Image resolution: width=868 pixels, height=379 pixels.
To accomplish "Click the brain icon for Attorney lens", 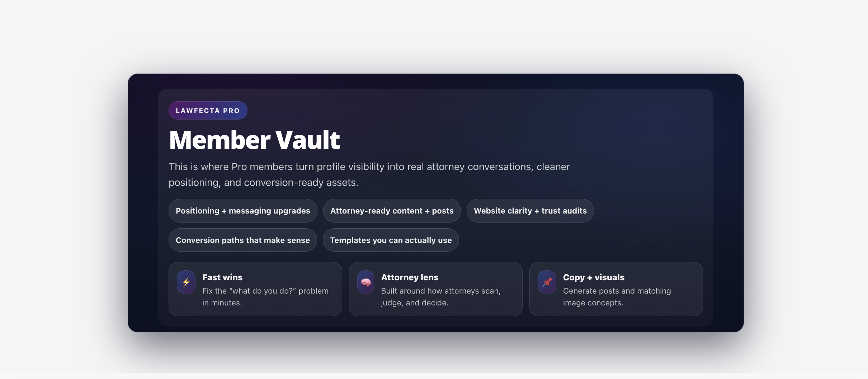I will tap(365, 282).
